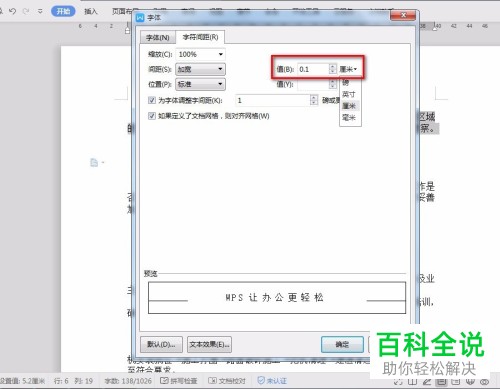500x389 pixels.
Task: Click the web layout globe icon in status bar
Action: (470, 382)
